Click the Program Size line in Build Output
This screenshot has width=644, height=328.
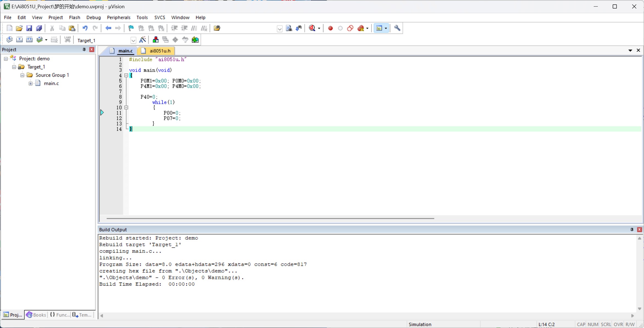tap(203, 264)
